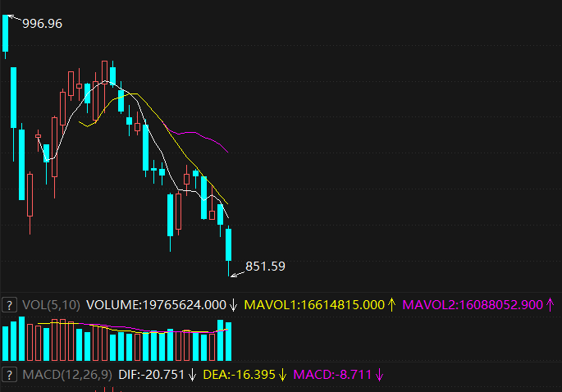Click the 996.96 high price label
Screen dimensions: 562x392
43,24
